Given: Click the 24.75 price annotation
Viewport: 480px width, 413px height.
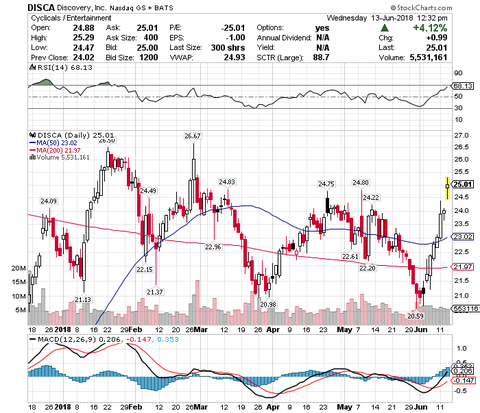Looking at the screenshot, I should point(326,184).
